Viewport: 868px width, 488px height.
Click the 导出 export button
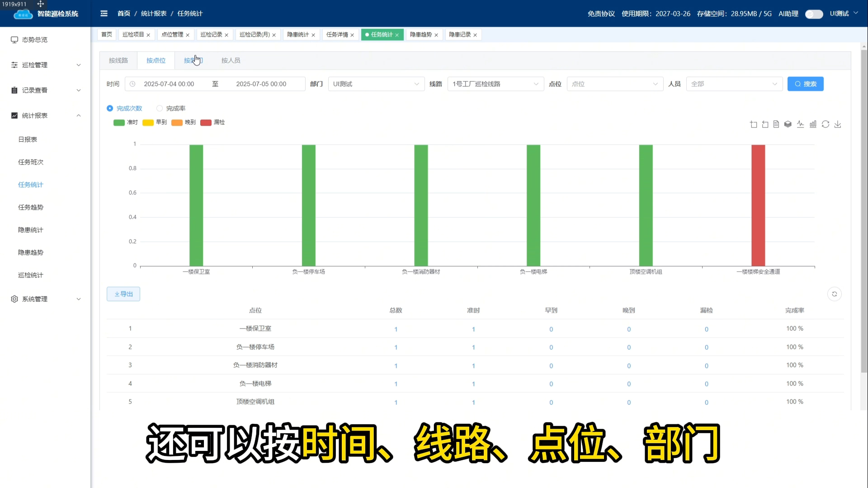coord(123,294)
